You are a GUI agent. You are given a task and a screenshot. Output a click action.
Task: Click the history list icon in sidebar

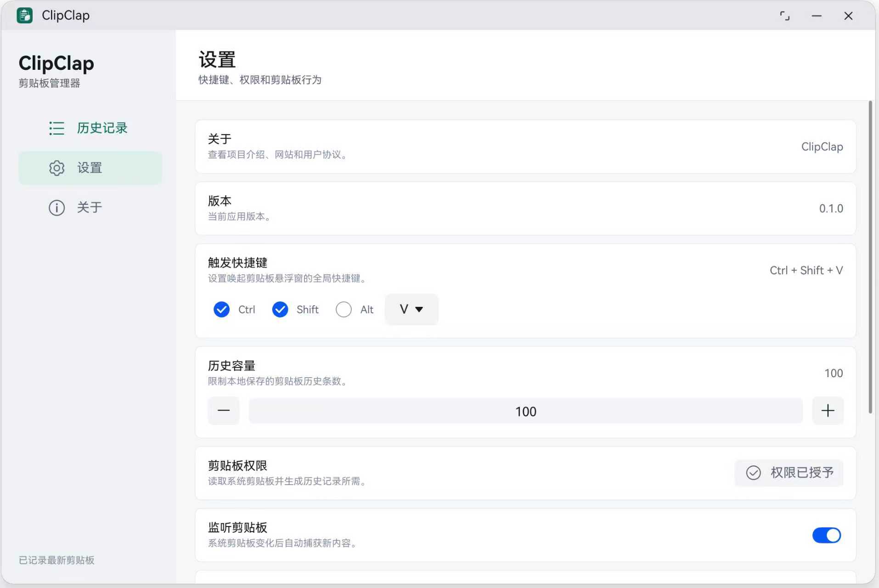(x=56, y=128)
